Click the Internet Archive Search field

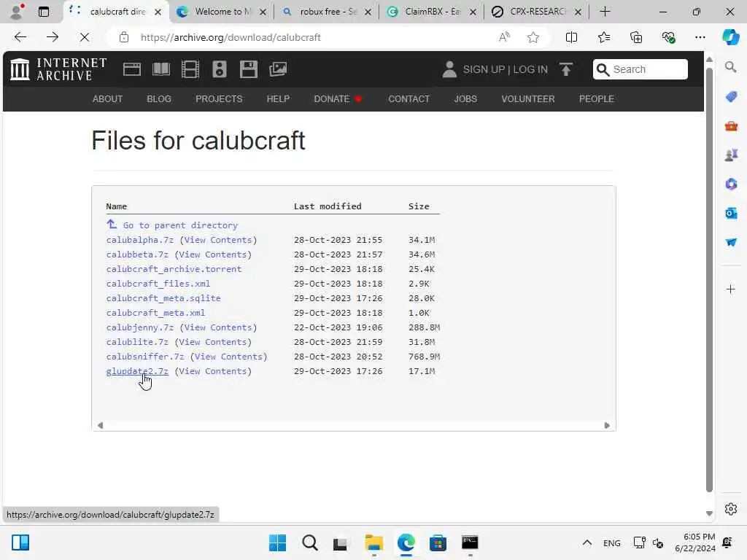pyautogui.click(x=640, y=69)
